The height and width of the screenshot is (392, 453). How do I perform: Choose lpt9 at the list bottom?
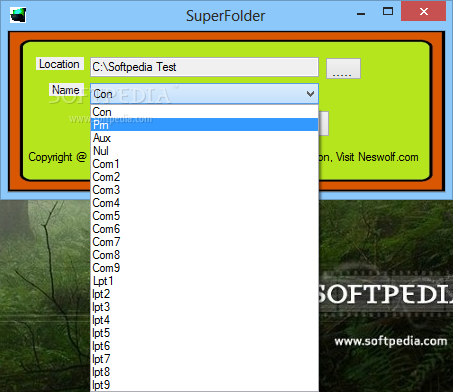point(204,385)
